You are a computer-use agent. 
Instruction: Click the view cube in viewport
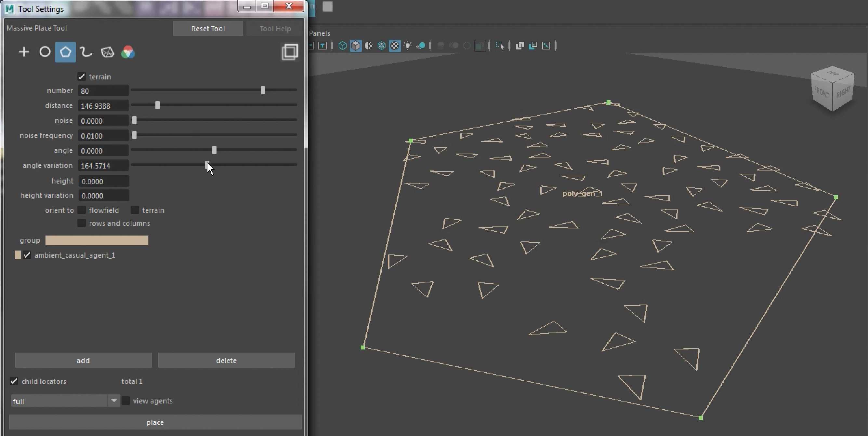832,89
